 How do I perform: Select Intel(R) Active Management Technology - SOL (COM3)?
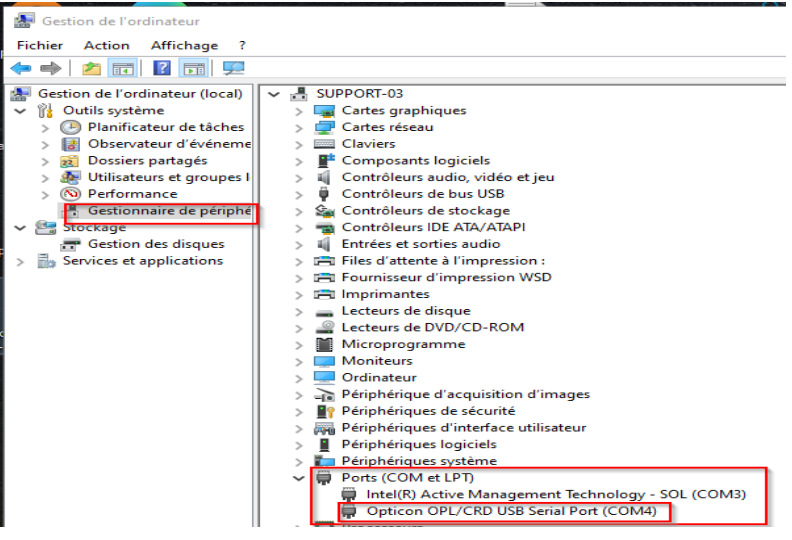[555, 494]
